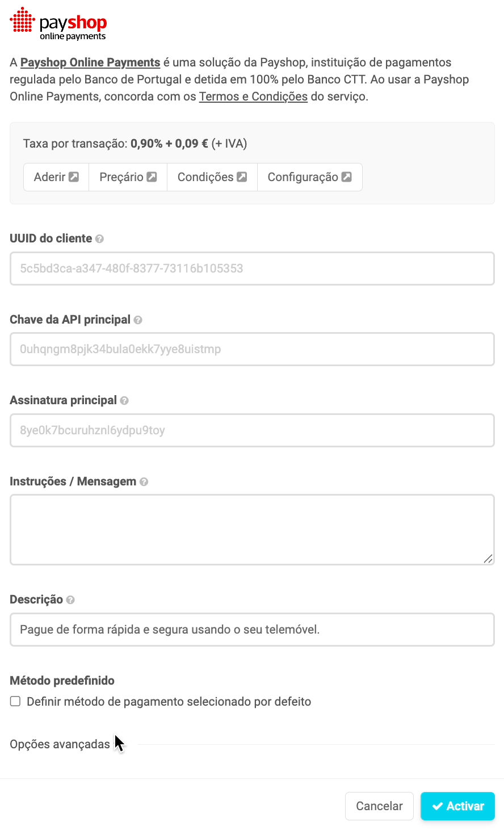Screen dimensions: 504x830
Task: Enable the default payment method checkbox
Action: (x=15, y=702)
